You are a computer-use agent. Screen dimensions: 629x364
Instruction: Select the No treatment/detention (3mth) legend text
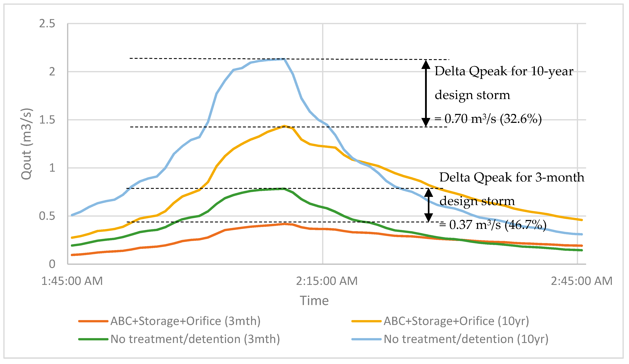pos(195,339)
